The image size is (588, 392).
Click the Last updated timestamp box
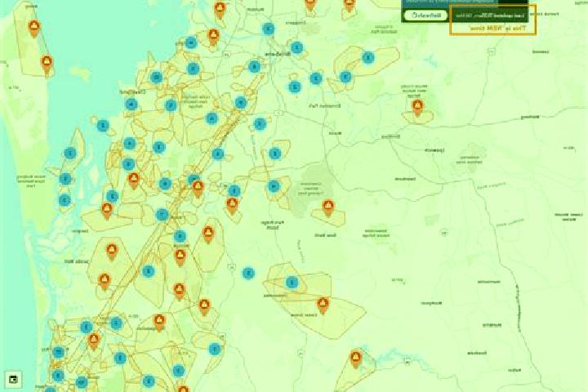point(489,16)
